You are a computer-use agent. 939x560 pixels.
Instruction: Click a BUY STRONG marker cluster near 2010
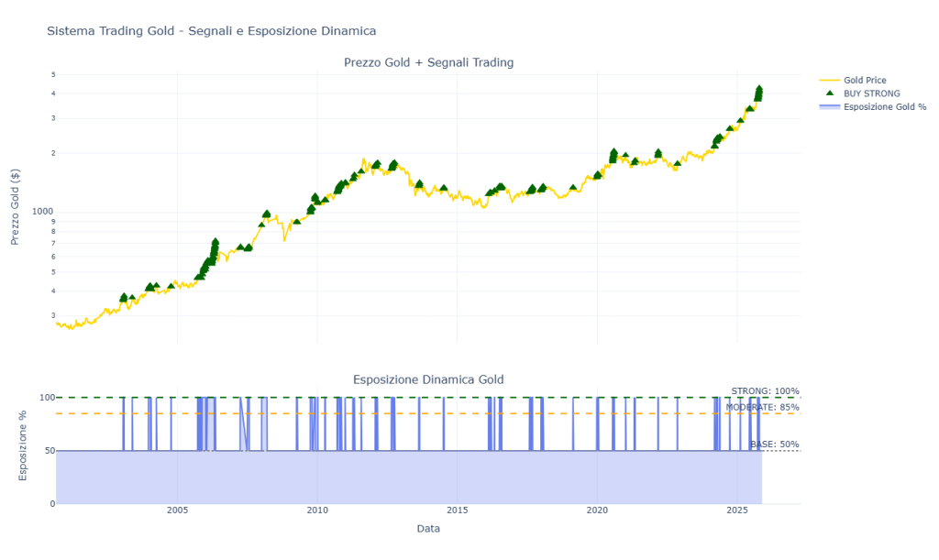[x=316, y=197]
